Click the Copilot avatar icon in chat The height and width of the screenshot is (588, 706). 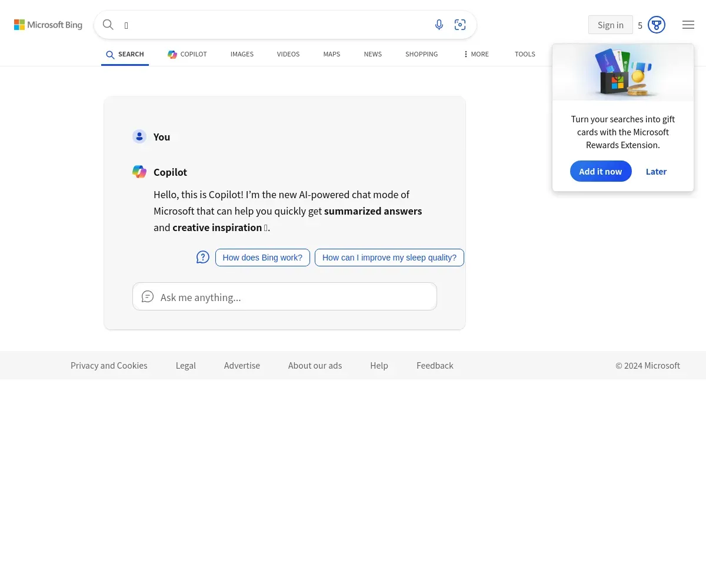tap(139, 172)
